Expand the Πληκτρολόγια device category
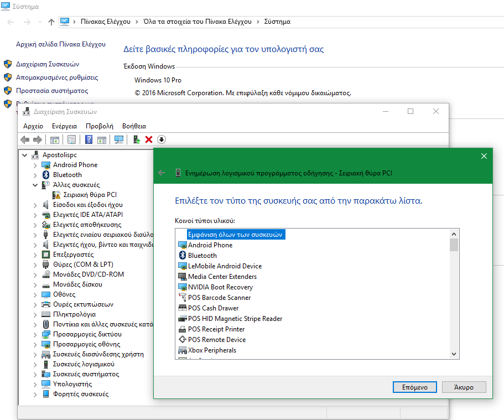The height and width of the screenshot is (420, 504). 35,314
